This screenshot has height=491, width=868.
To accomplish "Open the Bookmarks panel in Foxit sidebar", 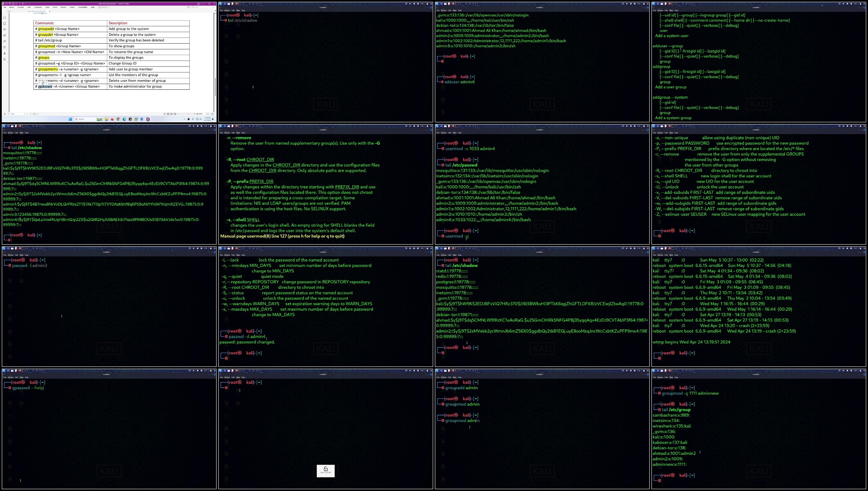I will 4,18.
